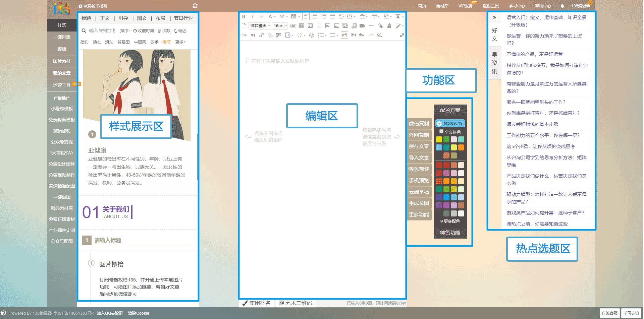Click the 清空/新建 button
The width and height of the screenshot is (644, 319).
click(419, 169)
